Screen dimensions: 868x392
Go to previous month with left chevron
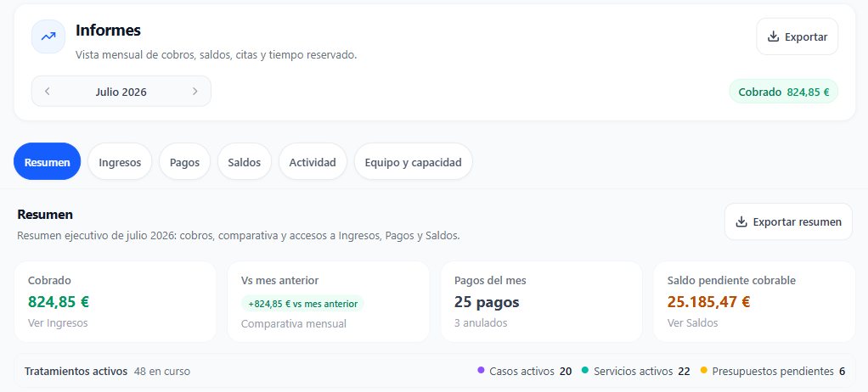point(47,92)
